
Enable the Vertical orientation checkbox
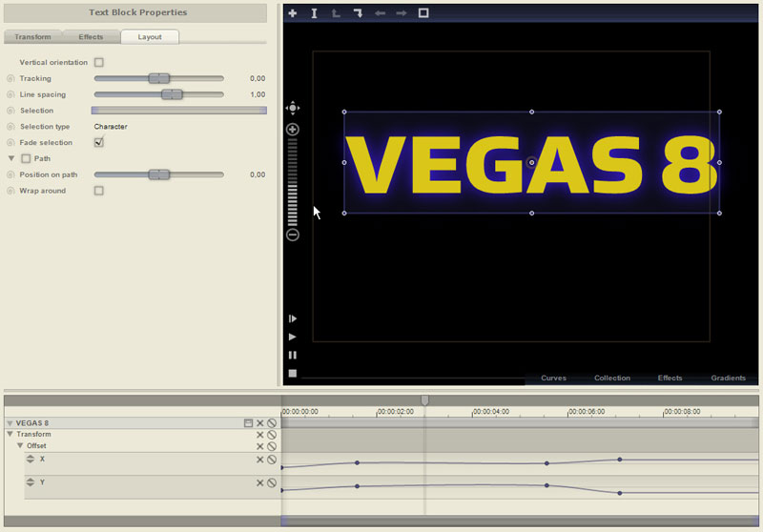[98, 63]
